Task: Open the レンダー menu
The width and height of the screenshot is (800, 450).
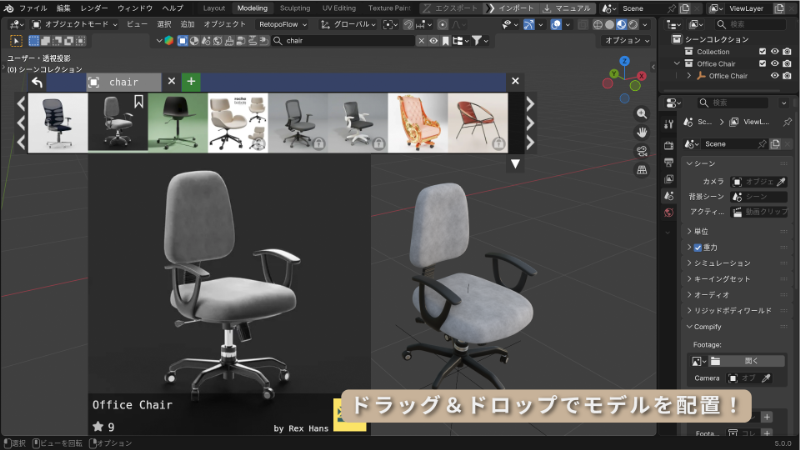Action: [x=94, y=8]
